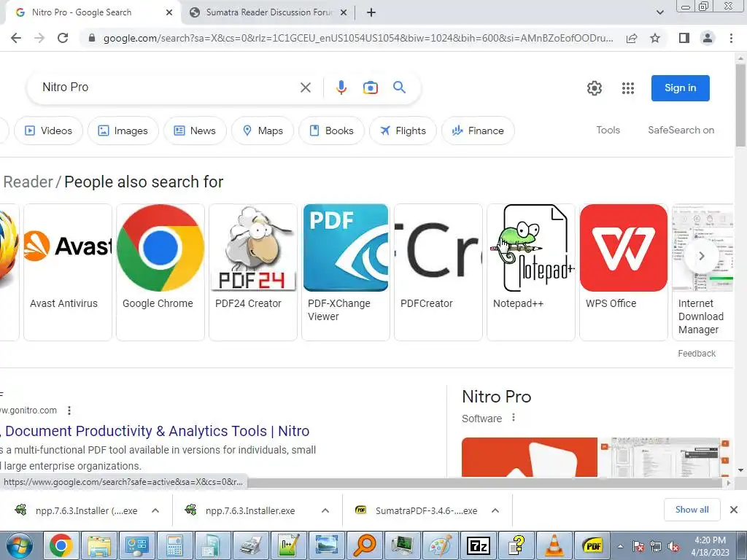
Task: Reload the current Google page
Action: tap(63, 38)
